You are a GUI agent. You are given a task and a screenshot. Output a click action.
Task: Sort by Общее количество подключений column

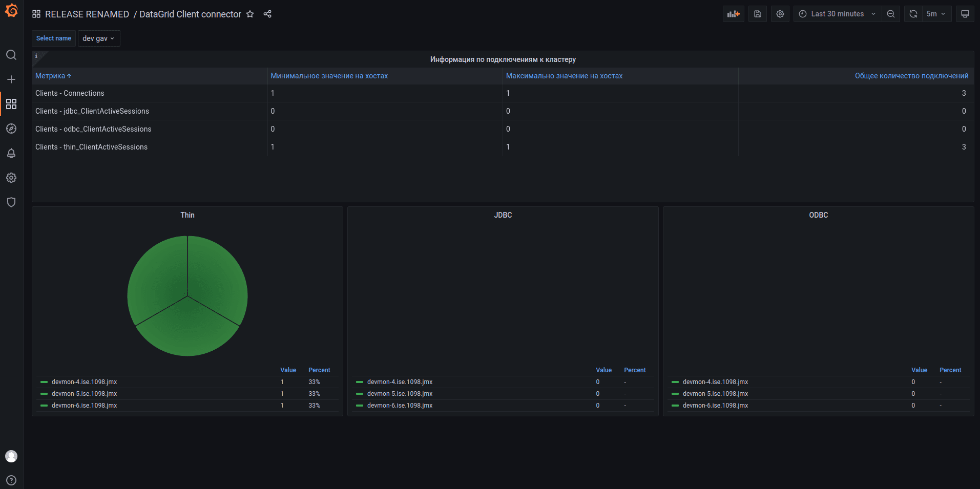coord(911,76)
